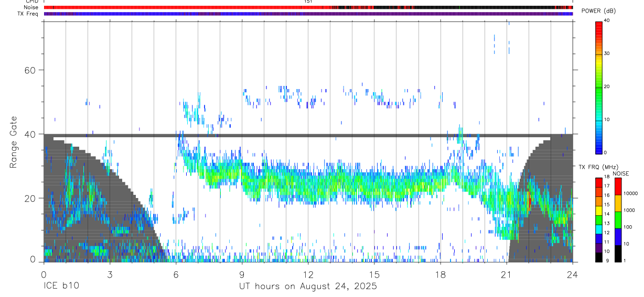The height and width of the screenshot is (297, 644).
Task: Click the 30 label on POWER color bar
Action: click(x=607, y=54)
